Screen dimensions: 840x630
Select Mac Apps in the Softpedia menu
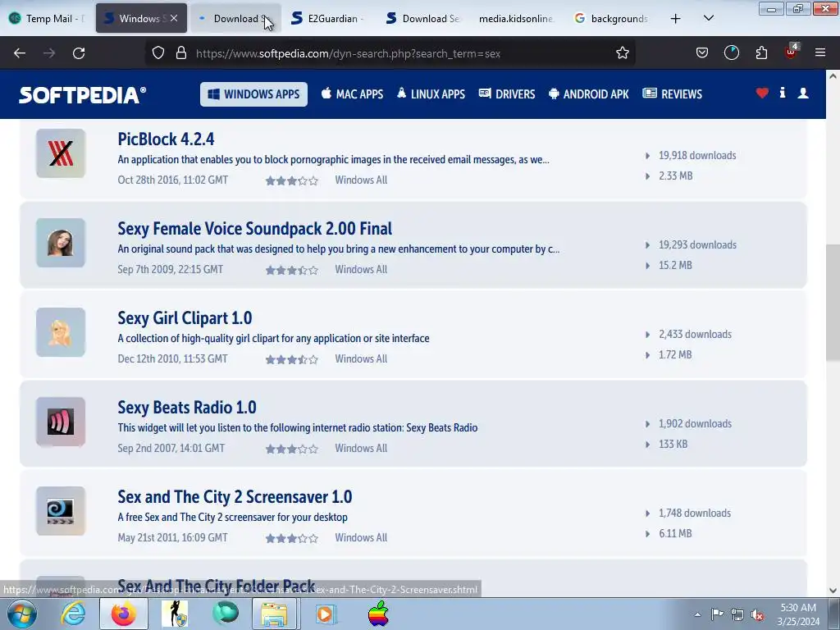pos(352,94)
